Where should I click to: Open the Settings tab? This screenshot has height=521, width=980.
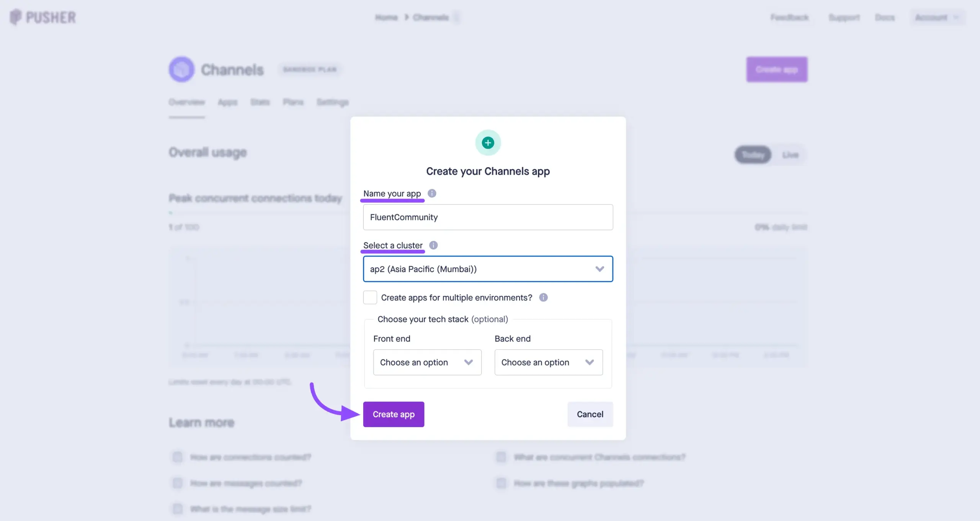(x=332, y=102)
